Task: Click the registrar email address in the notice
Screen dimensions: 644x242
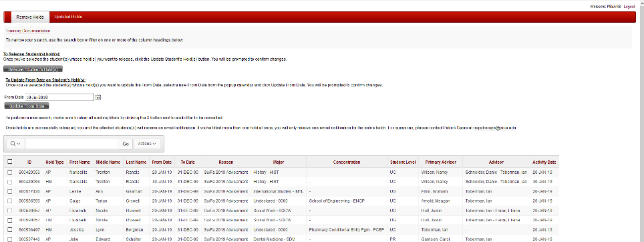Action: click(x=494, y=128)
